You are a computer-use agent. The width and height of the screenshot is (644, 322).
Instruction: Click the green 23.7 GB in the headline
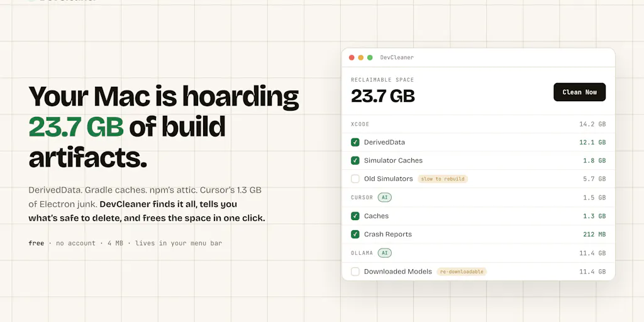pos(76,126)
